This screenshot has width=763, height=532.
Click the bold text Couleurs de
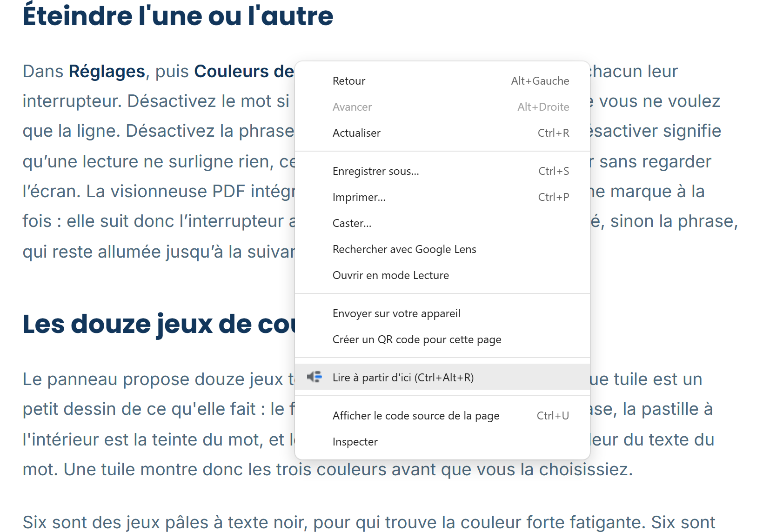click(x=244, y=72)
